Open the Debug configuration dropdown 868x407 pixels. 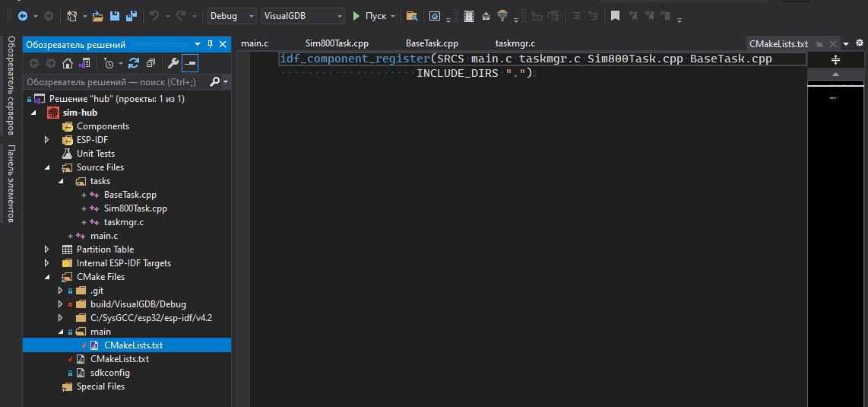tap(232, 16)
